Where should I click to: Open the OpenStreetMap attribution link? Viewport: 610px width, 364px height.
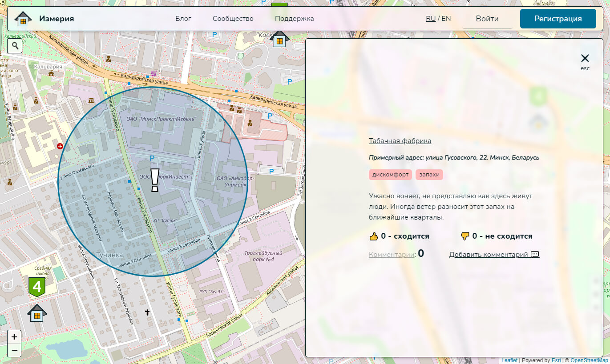point(589,360)
